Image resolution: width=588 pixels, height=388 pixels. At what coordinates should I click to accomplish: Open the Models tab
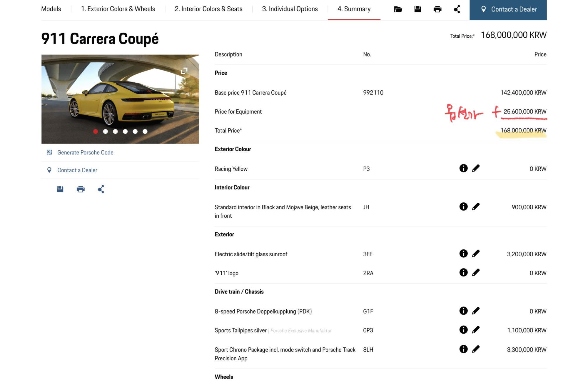click(x=51, y=9)
